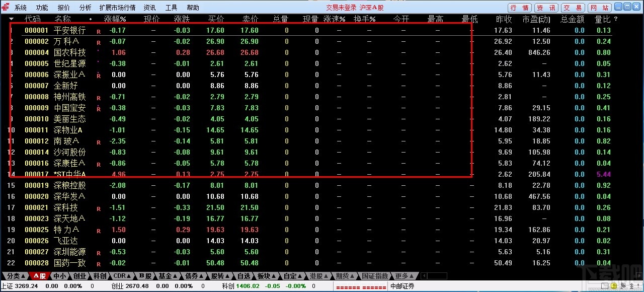Open the 系统 menu
644x292 pixels.
pyautogui.click(x=21, y=8)
